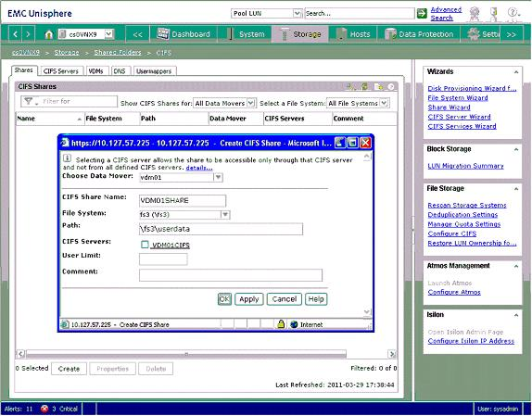This screenshot has width=532, height=416.
Task: Open the File System fs3 dropdown
Action: pyautogui.click(x=225, y=214)
